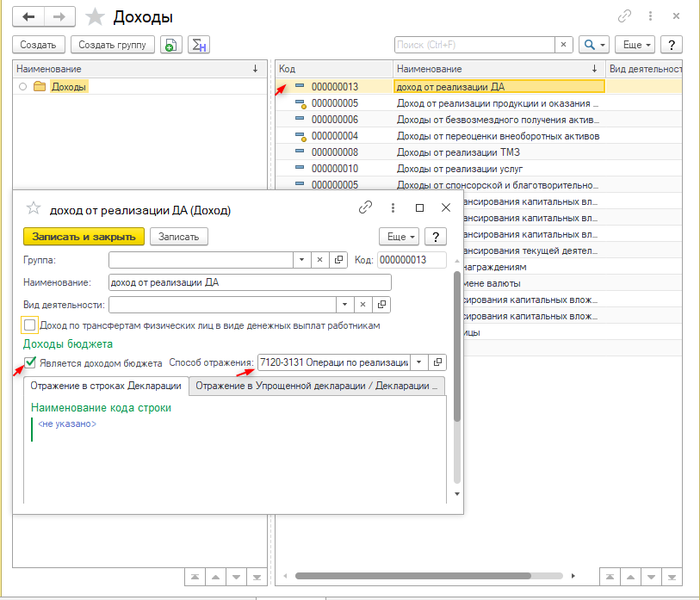The image size is (700, 600).
Task: Open the Еще menu in the dialog
Action: click(x=400, y=237)
